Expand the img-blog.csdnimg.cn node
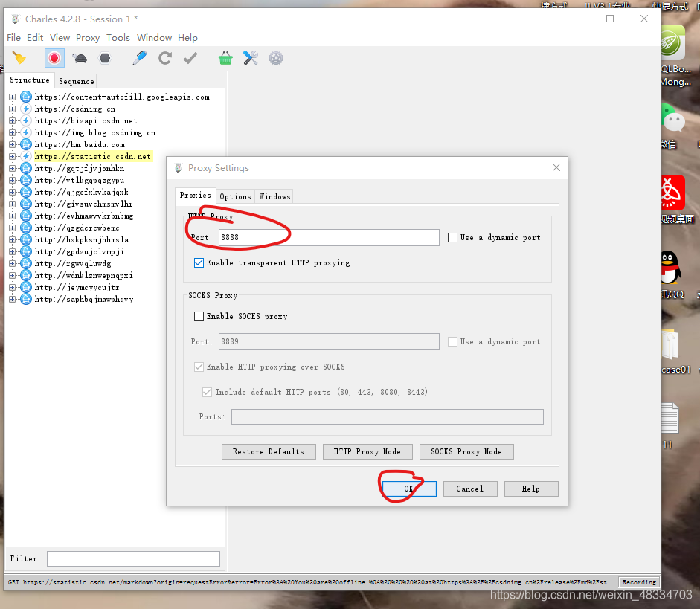This screenshot has width=700, height=609. (13, 132)
